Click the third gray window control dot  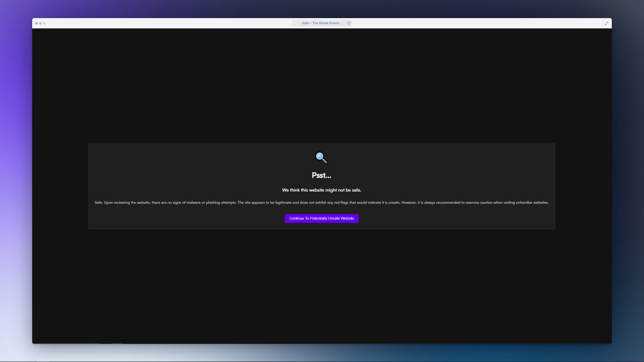click(x=45, y=23)
